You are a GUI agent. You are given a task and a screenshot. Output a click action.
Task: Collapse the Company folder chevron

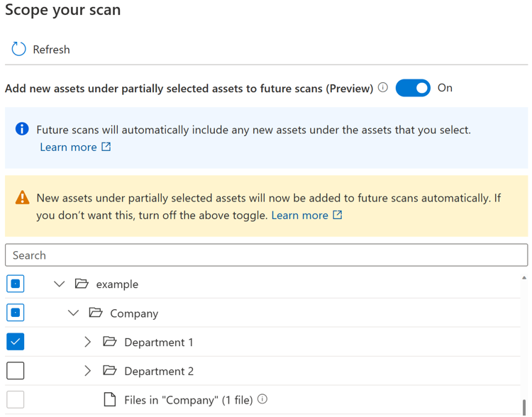73,313
